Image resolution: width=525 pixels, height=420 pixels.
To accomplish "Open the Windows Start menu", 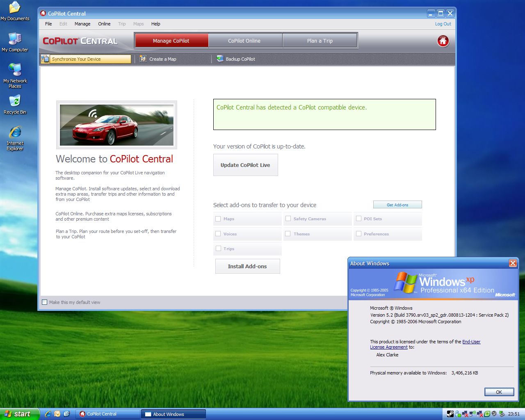I will click(x=20, y=414).
